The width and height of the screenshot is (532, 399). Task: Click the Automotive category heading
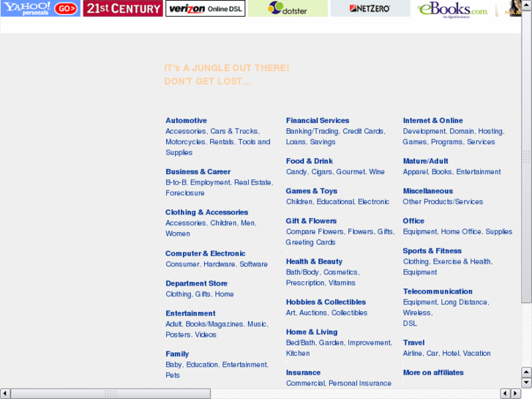pyautogui.click(x=186, y=121)
